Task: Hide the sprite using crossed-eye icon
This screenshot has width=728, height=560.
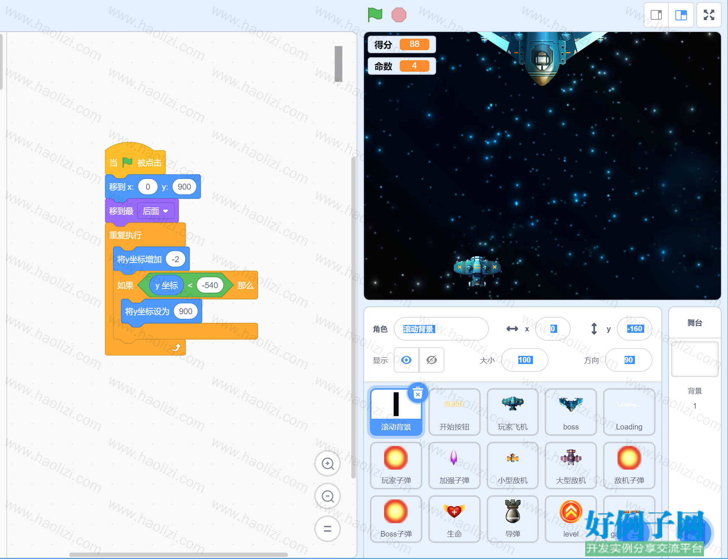Action: click(431, 360)
